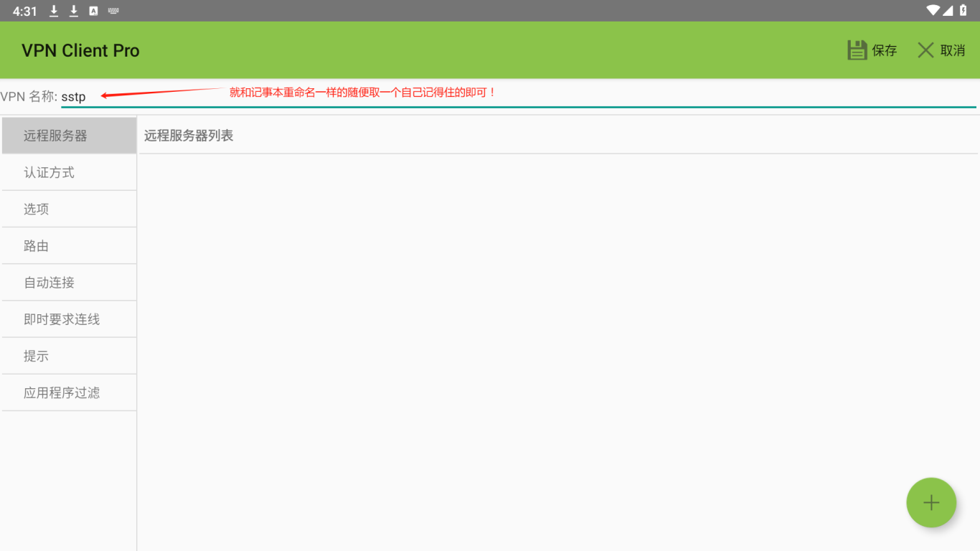Go to the 自动连接 tab
The width and height of the screenshot is (980, 551).
tap(69, 283)
